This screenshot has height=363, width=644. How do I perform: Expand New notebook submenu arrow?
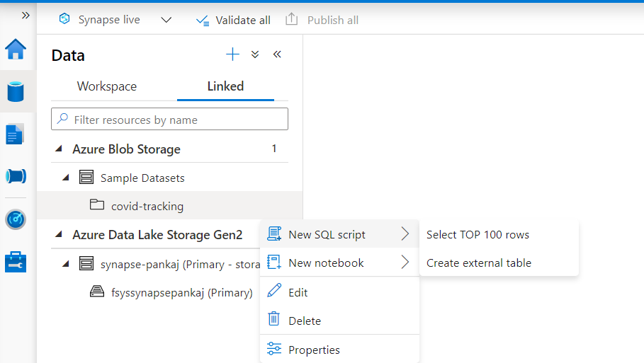405,262
